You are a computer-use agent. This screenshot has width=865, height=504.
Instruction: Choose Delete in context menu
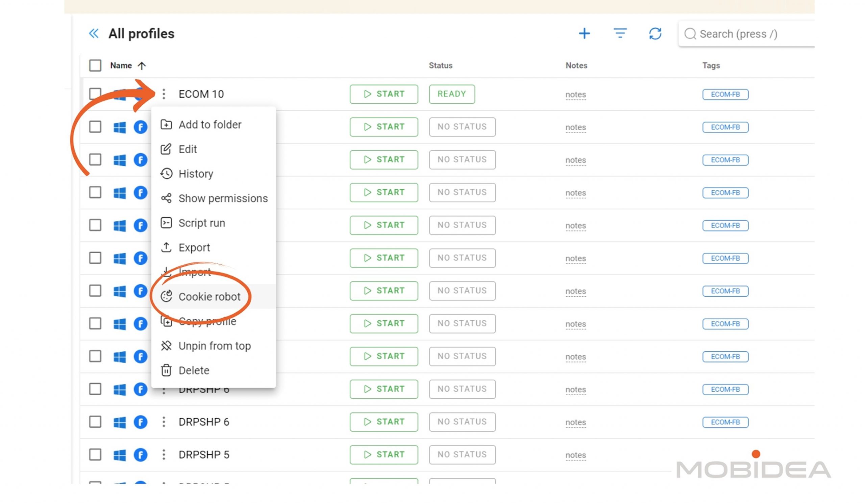coord(214,370)
